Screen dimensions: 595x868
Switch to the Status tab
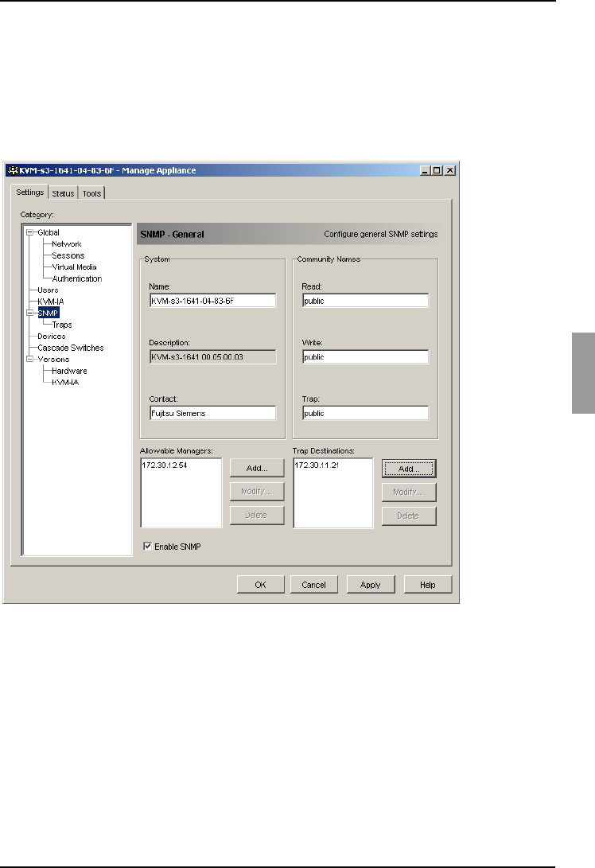(x=63, y=193)
